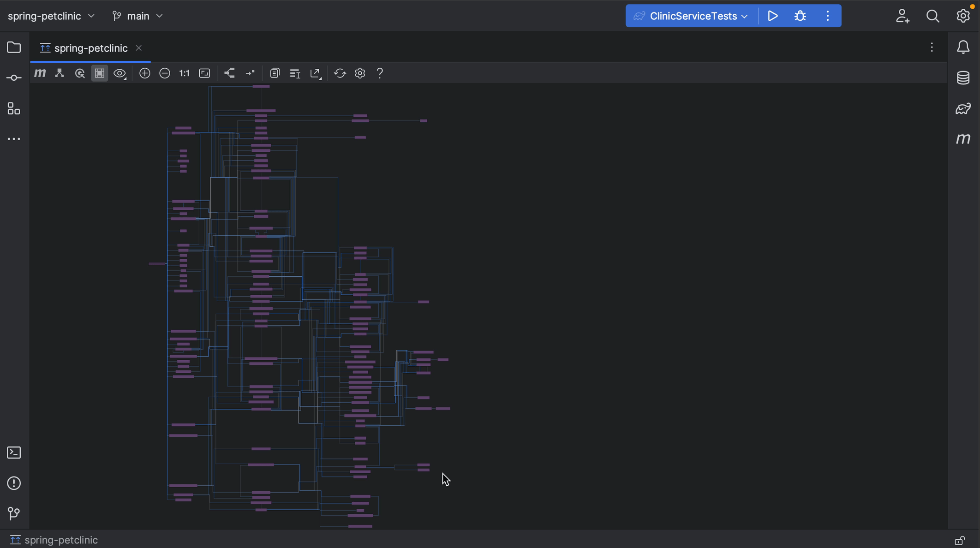This screenshot has width=980, height=548.
Task: Toggle zoom-to-selection mode in diagram toolbar
Action: point(80,73)
